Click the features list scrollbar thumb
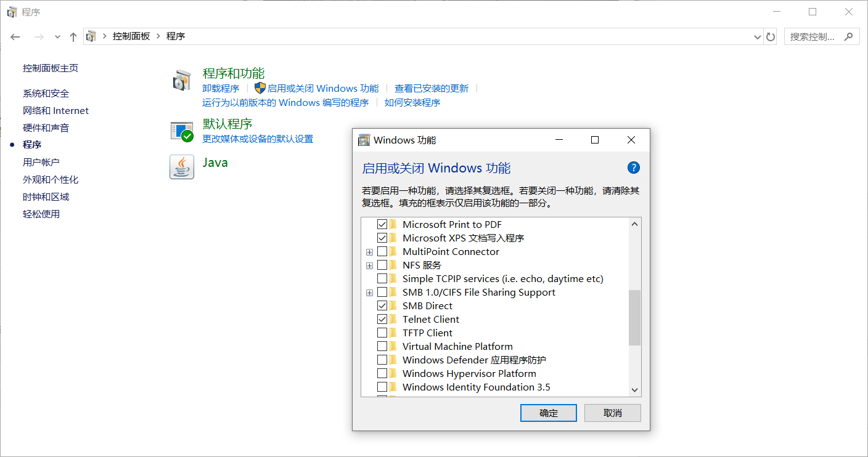The image size is (868, 457). (635, 317)
